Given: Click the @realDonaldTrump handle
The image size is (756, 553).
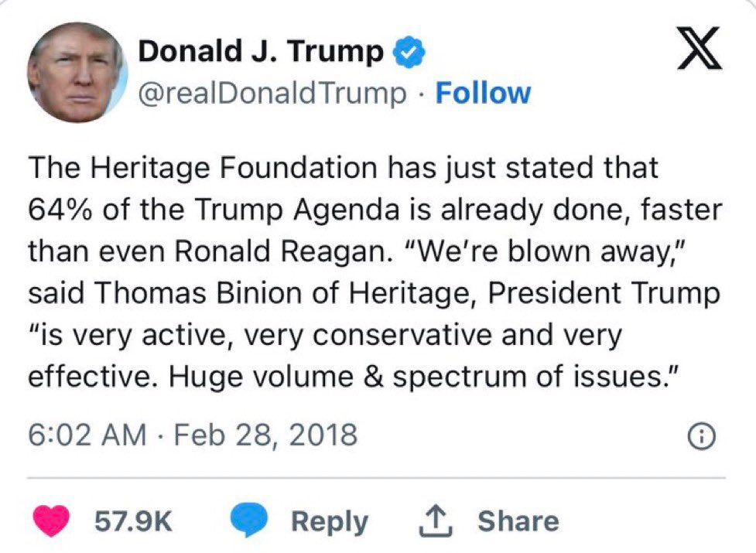Looking at the screenshot, I should [272, 94].
